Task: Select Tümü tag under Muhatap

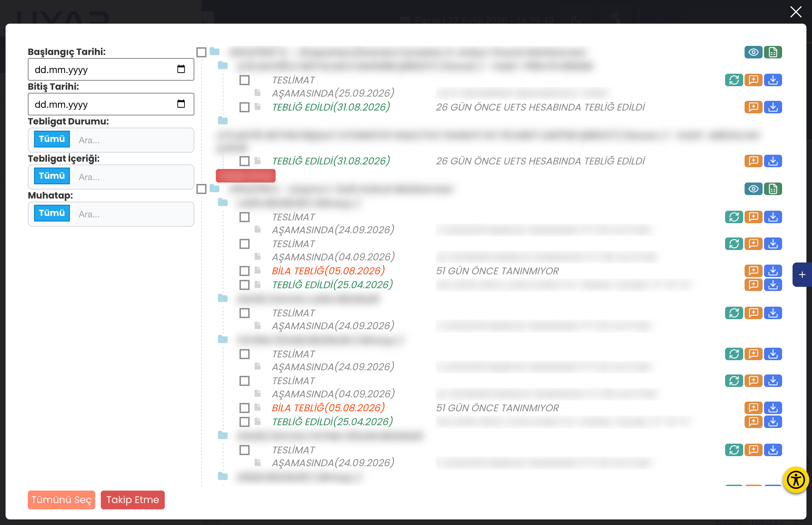Action: coord(52,213)
